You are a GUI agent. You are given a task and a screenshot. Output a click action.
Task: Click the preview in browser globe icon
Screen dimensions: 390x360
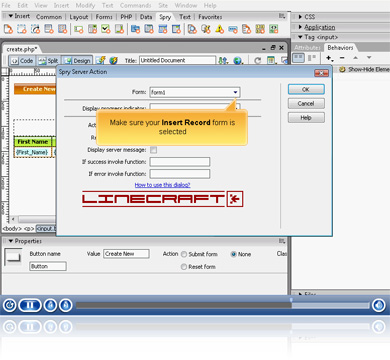[237, 61]
